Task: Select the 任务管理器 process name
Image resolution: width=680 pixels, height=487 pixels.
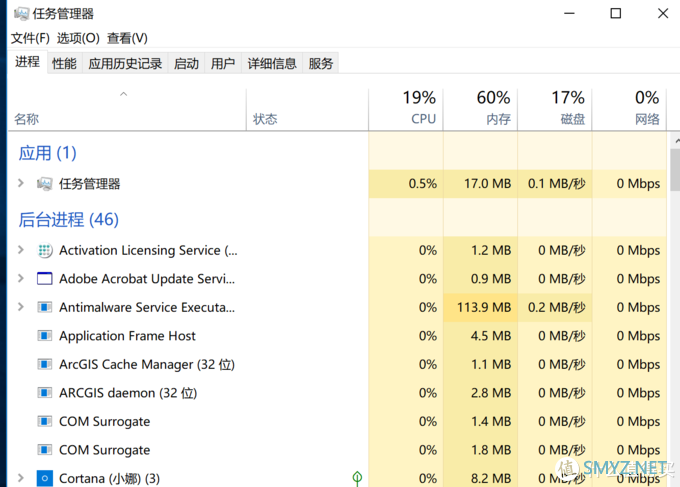Action: coord(89,184)
